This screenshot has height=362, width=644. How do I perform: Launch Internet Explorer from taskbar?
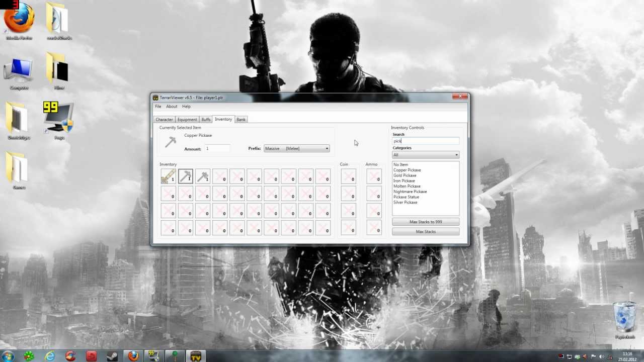tap(50, 355)
